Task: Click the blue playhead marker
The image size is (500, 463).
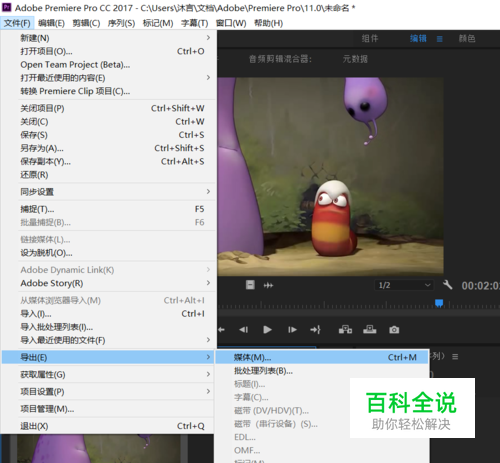Action: tap(439, 303)
